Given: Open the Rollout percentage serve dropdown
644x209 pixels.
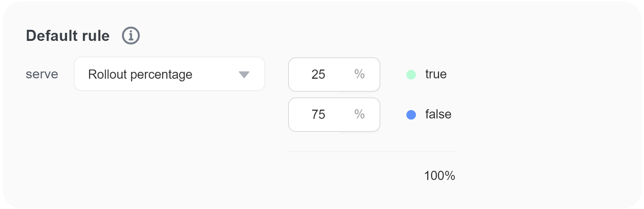Looking at the screenshot, I should (x=169, y=74).
